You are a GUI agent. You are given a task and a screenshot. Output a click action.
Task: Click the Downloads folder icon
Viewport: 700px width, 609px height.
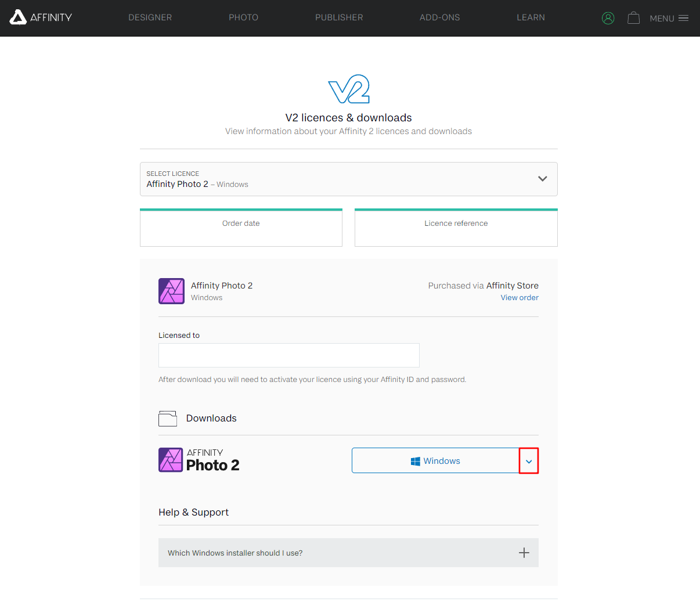pos(168,419)
